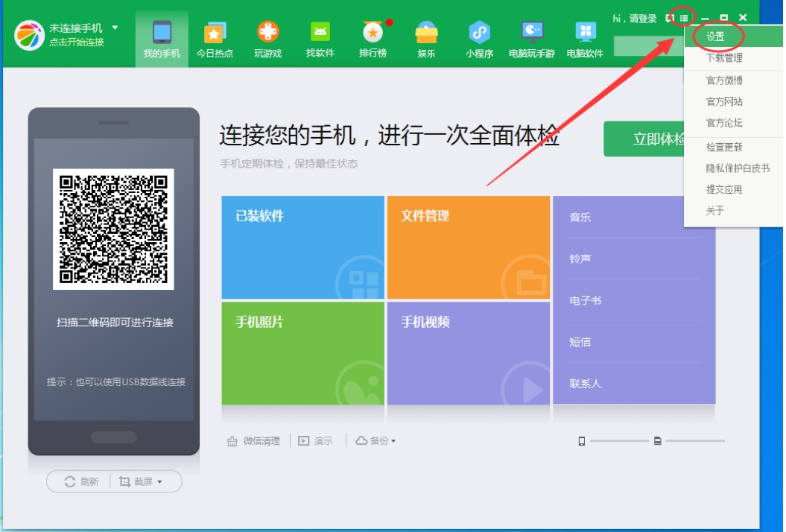Click the 微信清理 tool
This screenshot has width=786, height=532.
click(x=253, y=441)
